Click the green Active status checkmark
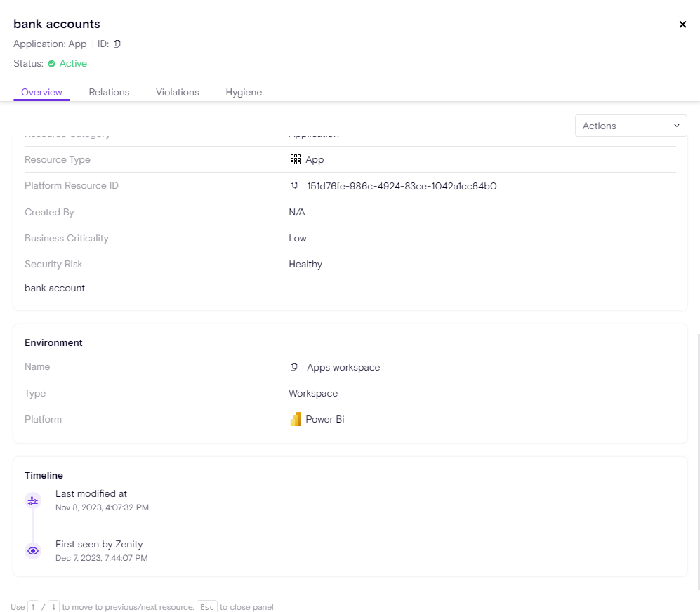 (x=51, y=64)
